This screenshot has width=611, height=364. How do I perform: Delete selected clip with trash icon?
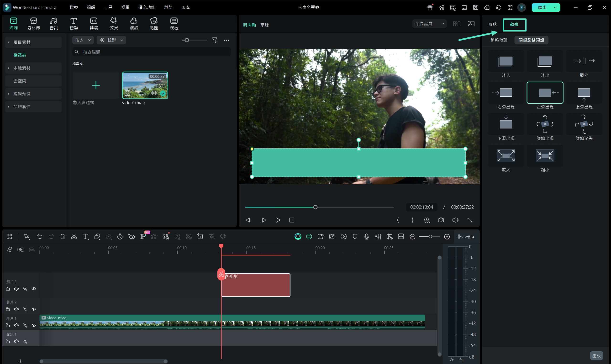tap(63, 236)
